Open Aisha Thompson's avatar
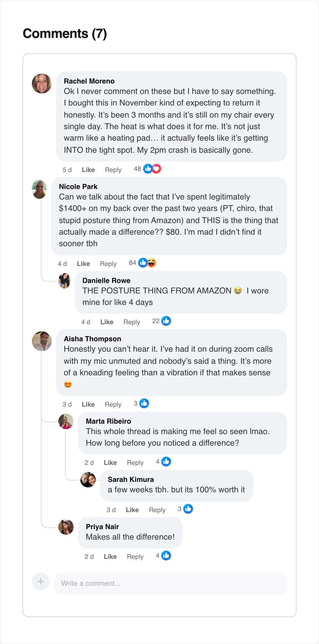This screenshot has height=644, width=319. (x=42, y=341)
